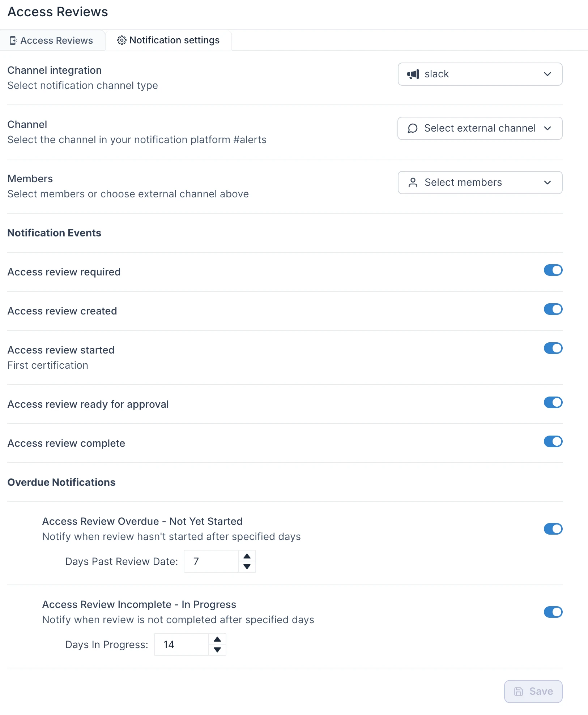This screenshot has height=715, width=588.
Task: Toggle Access review ready for approval
Action: 553,402
